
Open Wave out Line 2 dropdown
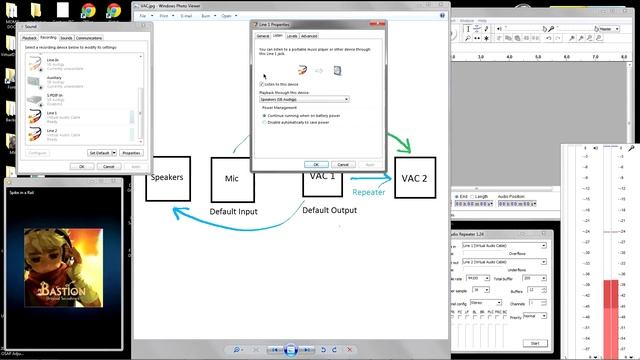click(x=504, y=262)
